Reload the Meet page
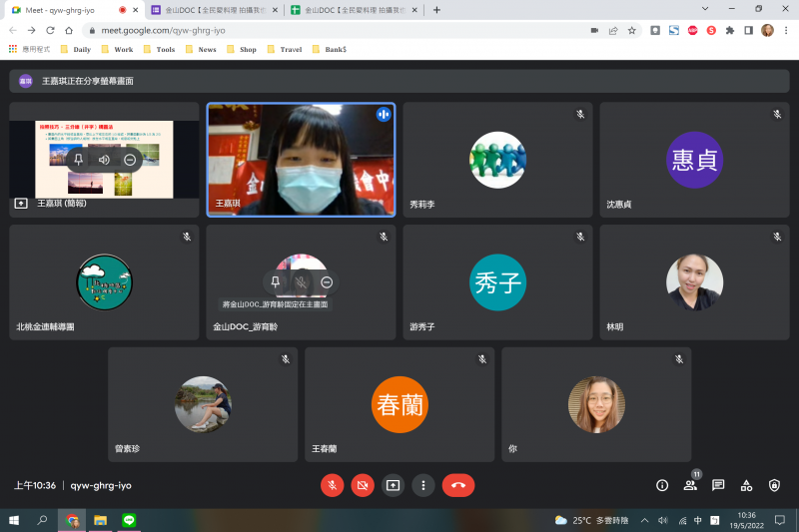799x532 pixels. [50, 31]
